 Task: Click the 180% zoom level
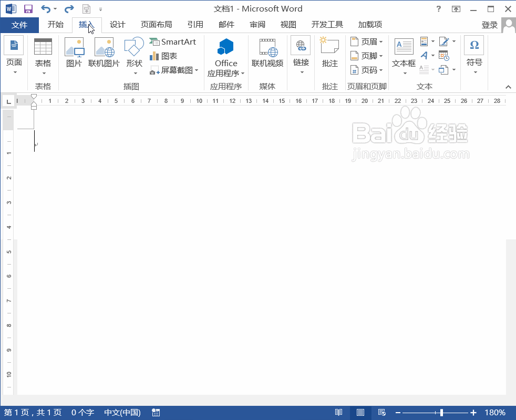tap(494, 413)
